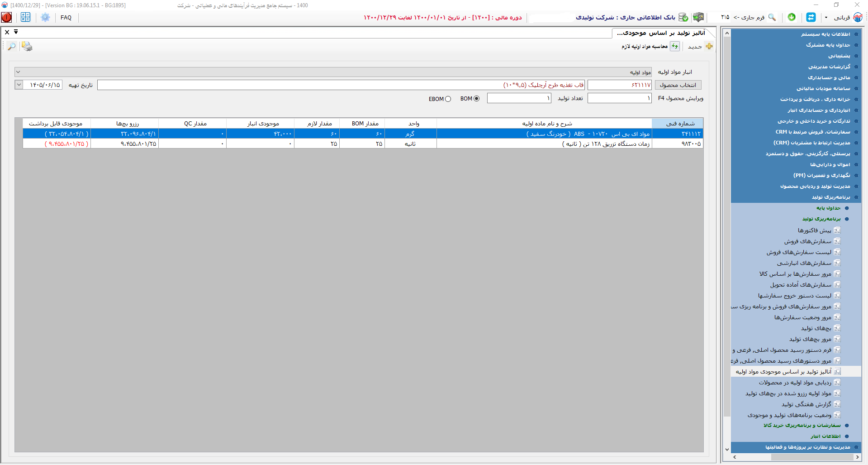Image resolution: width=868 pixels, height=465 pixels.
Task: Expand اطلاعات انبار section in sidebar
Action: pos(825,436)
